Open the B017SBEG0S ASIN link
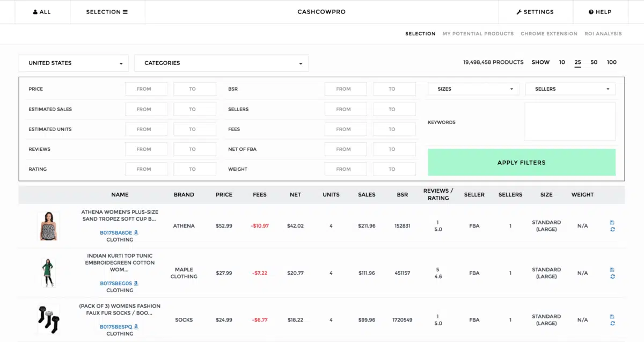 pyautogui.click(x=116, y=283)
